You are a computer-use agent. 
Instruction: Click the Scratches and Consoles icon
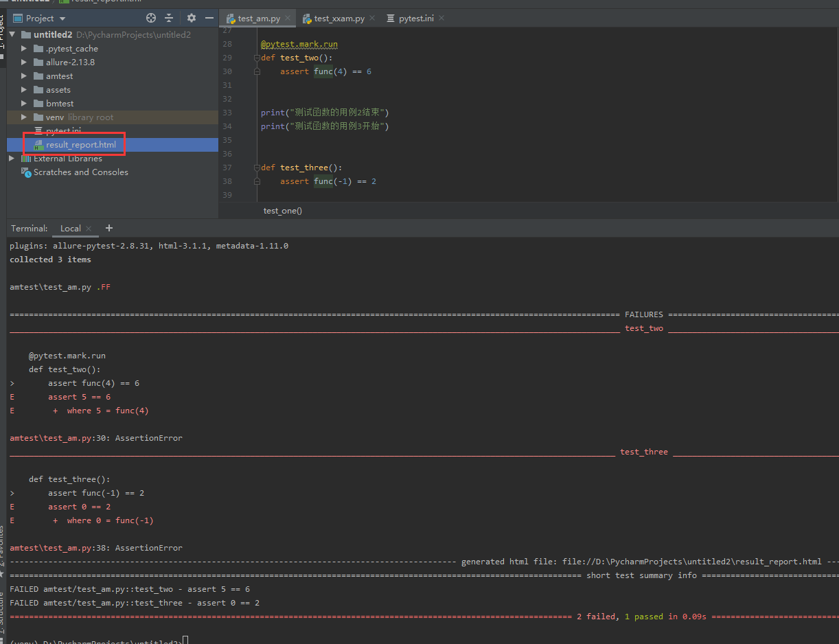pos(27,172)
